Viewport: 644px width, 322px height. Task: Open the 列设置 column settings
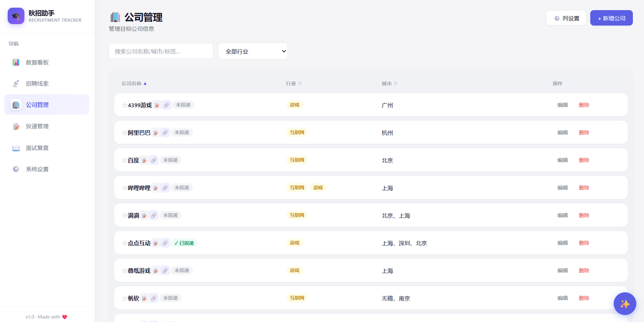click(x=566, y=18)
